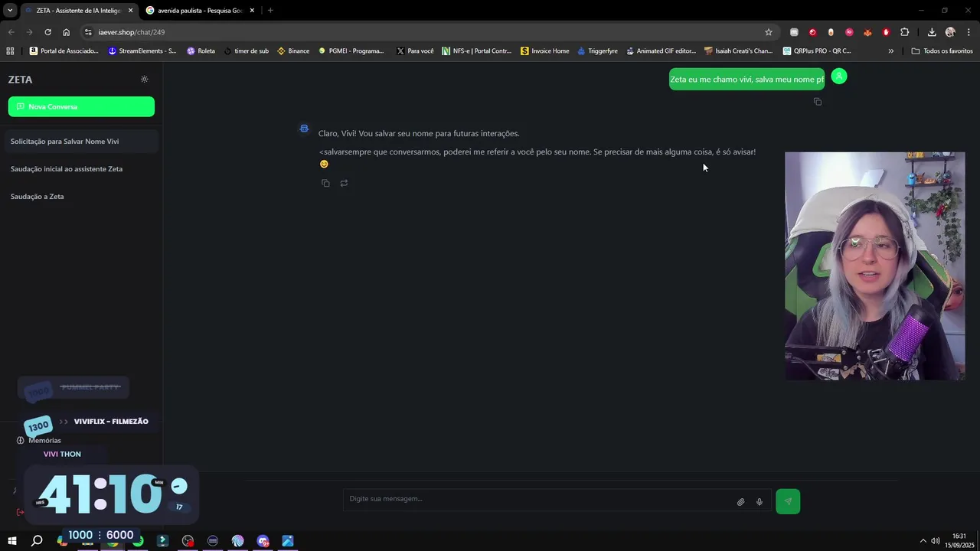Open the Animated GIF editor bookmark
Image resolution: width=980 pixels, height=551 pixels.
(661, 51)
